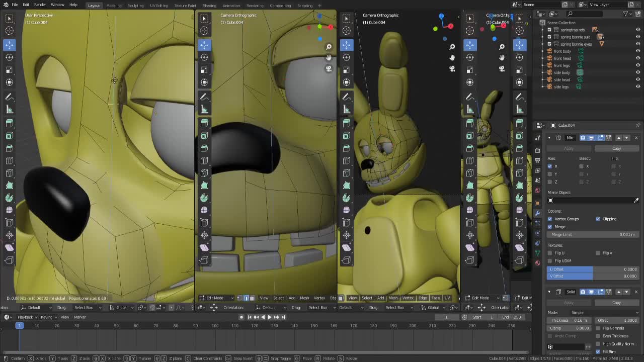Screen dimensions: 644x362
Task: Open the Solidify Mode dropdown
Action: pos(605,313)
